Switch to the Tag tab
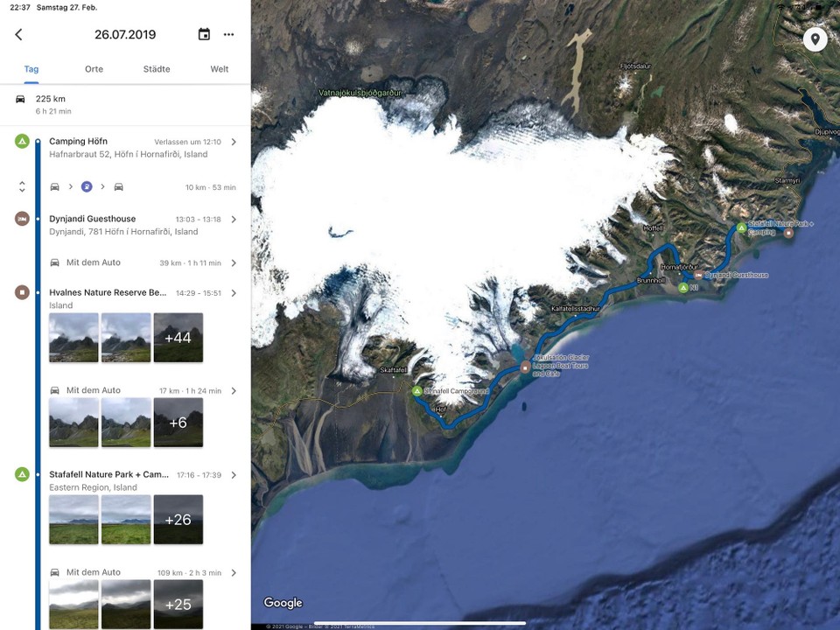840x630 pixels. (x=31, y=69)
